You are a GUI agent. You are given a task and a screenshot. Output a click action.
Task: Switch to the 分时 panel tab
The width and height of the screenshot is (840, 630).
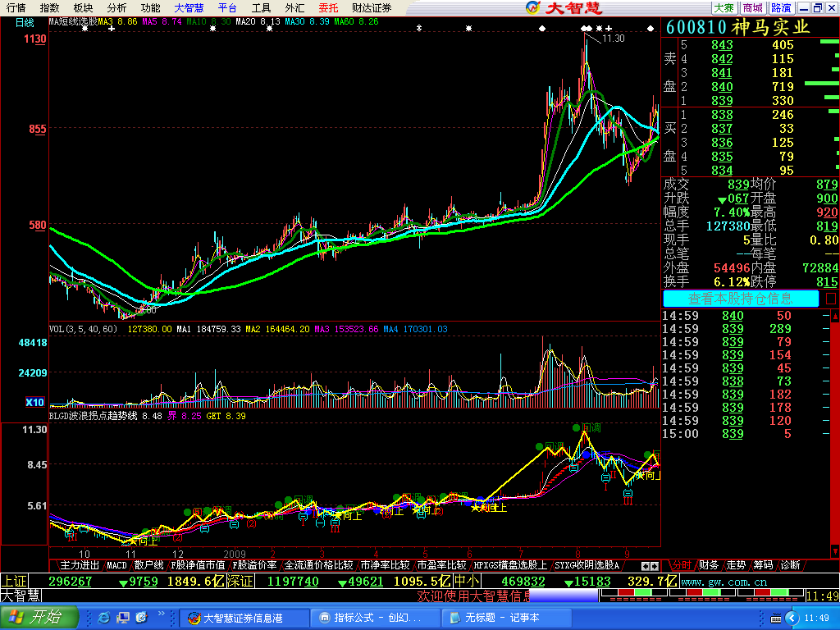coord(681,565)
